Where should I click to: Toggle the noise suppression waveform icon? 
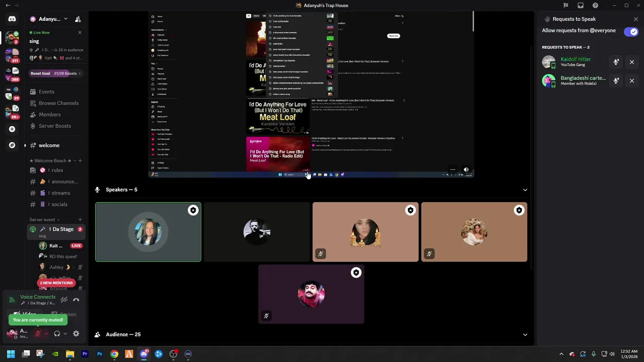(64, 300)
